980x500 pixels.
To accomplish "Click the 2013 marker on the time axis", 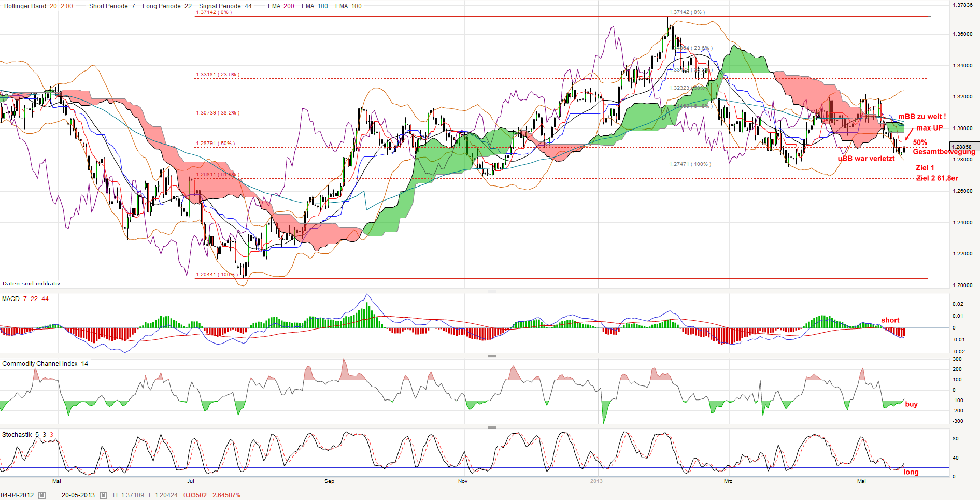I will 596,481.
